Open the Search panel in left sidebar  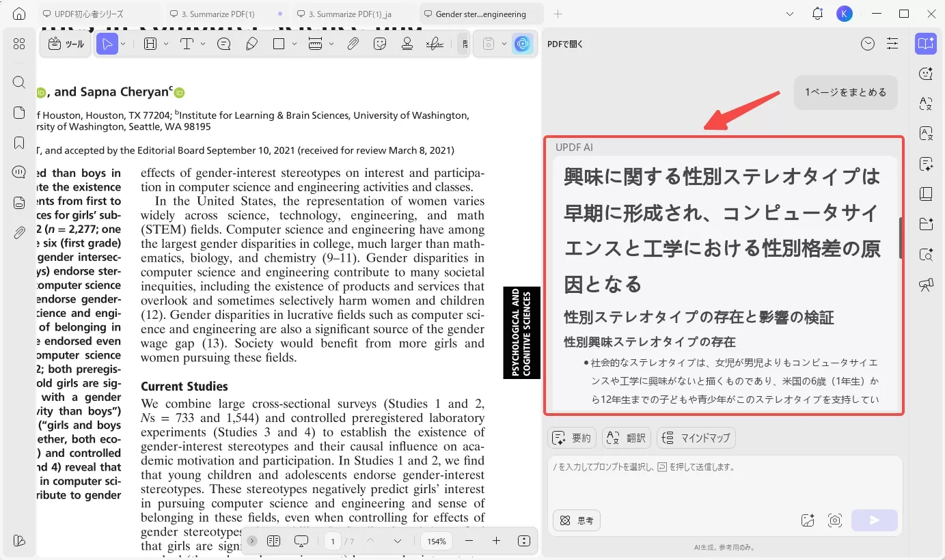click(x=18, y=82)
